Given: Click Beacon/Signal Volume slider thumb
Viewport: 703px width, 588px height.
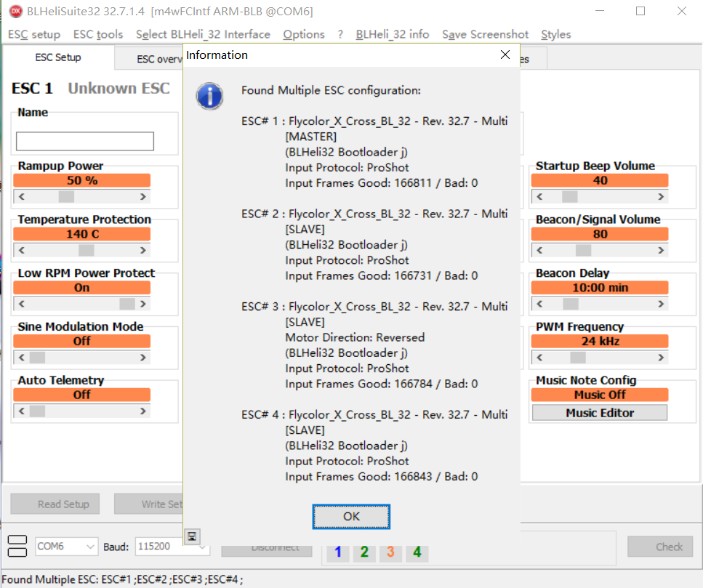Looking at the screenshot, I should (x=583, y=250).
